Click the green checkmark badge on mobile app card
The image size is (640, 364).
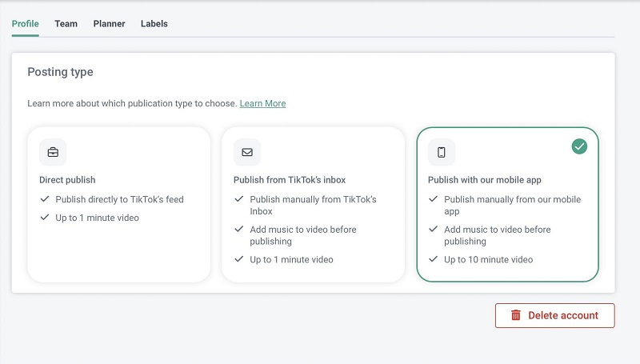point(579,146)
